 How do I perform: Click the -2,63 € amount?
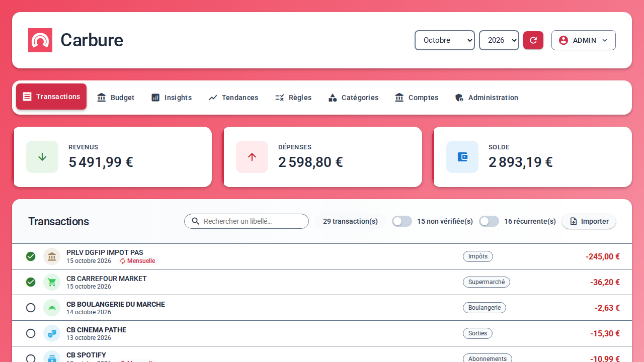point(607,308)
